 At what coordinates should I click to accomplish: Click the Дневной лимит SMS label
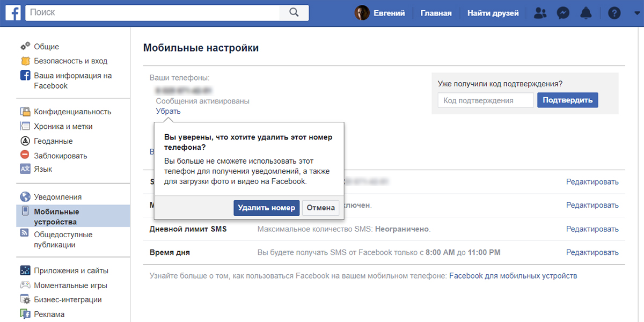(188, 229)
